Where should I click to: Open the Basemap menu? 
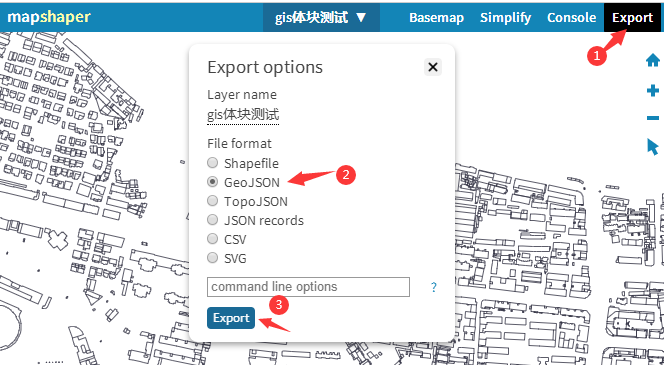pyautogui.click(x=436, y=18)
